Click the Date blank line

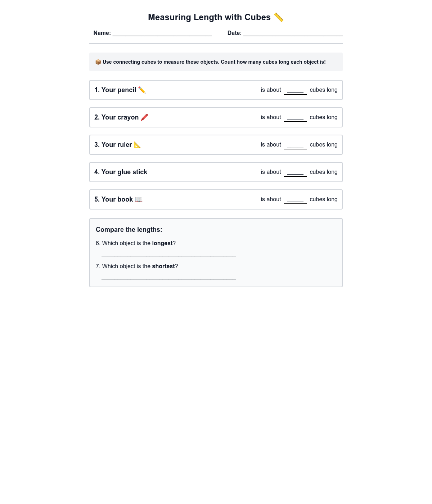coord(293,33)
